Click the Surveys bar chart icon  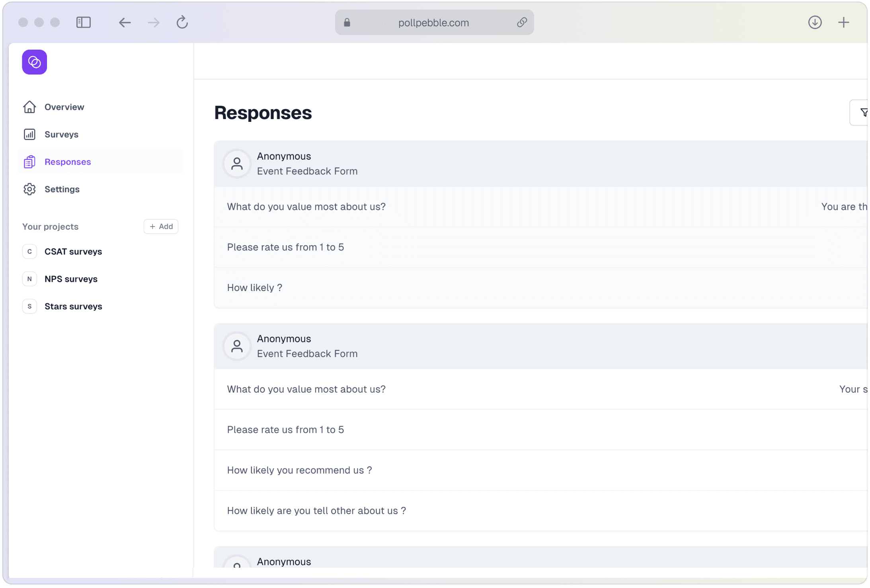pyautogui.click(x=29, y=135)
